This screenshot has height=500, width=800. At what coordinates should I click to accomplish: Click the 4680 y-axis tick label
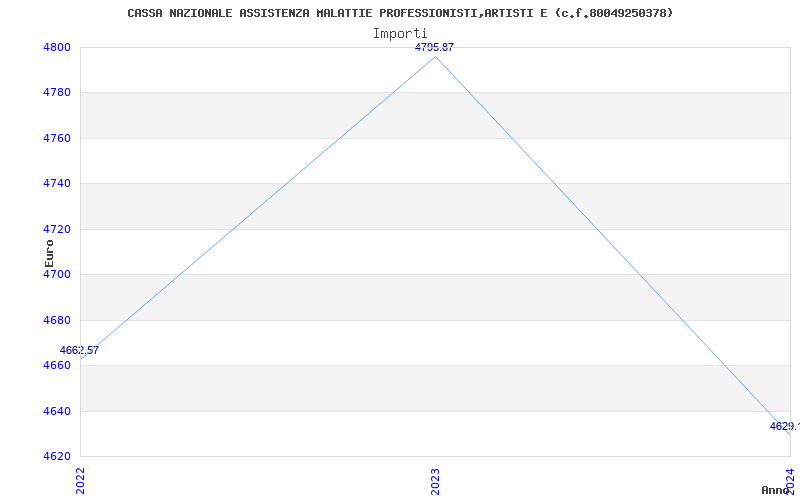pyautogui.click(x=56, y=320)
